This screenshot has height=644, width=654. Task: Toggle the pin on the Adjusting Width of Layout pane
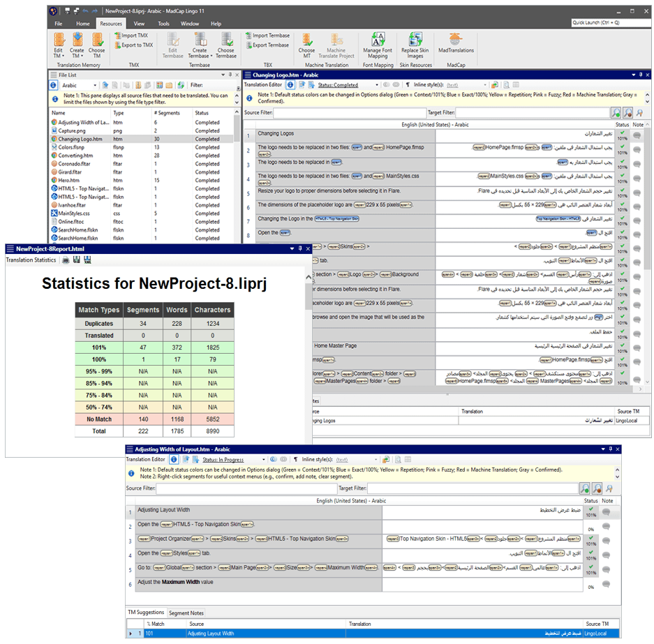point(610,449)
